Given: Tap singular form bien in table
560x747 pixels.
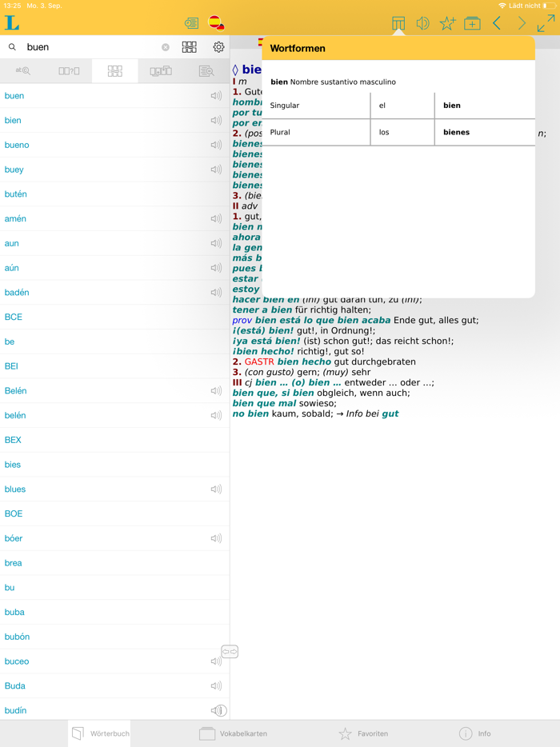Looking at the screenshot, I should (x=452, y=106).
